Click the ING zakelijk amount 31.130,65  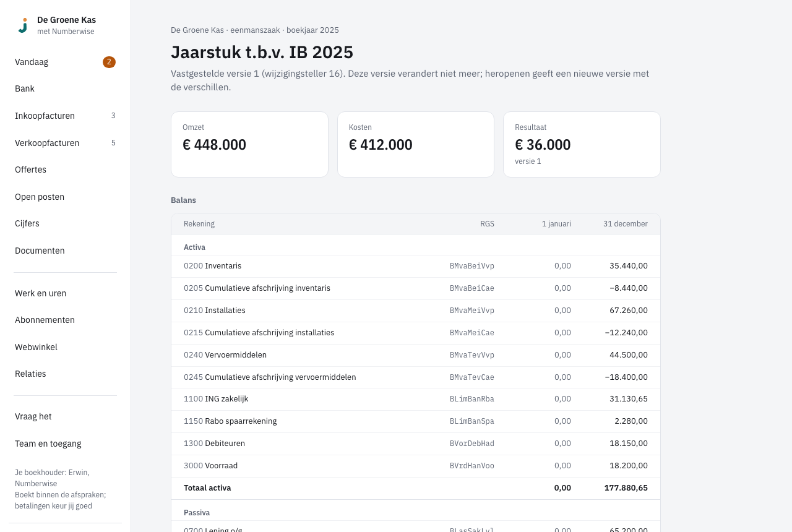point(629,399)
